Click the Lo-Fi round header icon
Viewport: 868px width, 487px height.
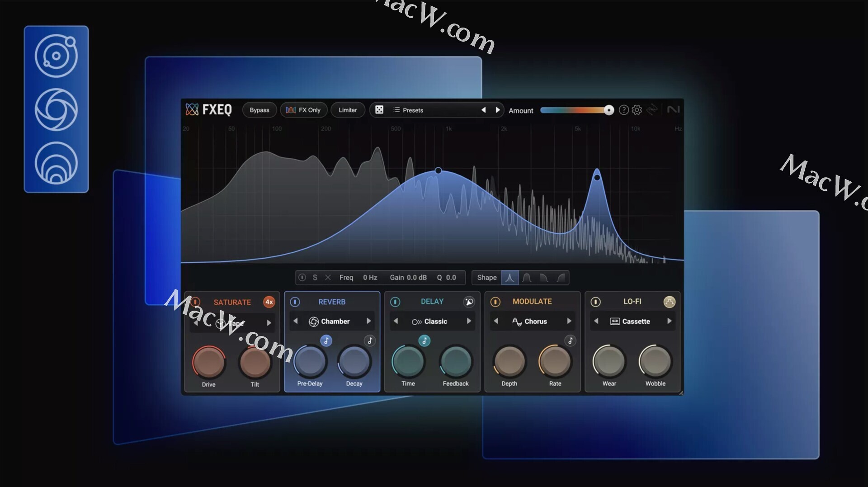tap(669, 302)
